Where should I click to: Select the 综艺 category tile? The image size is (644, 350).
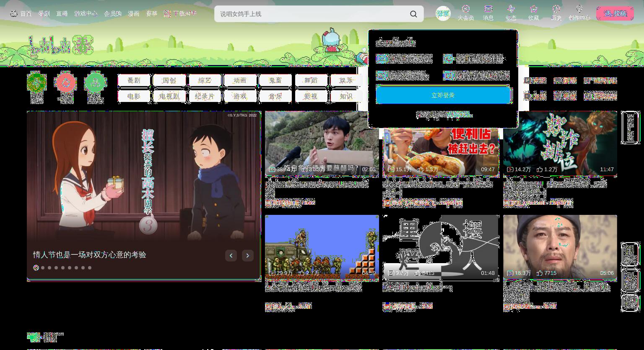click(205, 80)
